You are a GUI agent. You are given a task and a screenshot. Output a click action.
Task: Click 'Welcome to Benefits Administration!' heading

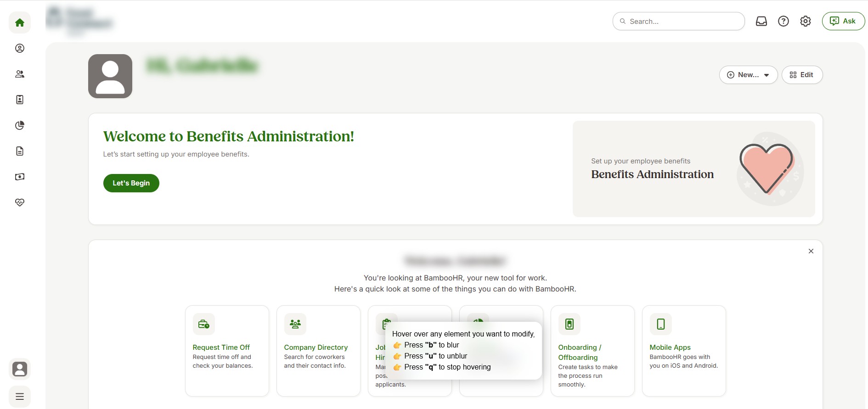point(229,136)
